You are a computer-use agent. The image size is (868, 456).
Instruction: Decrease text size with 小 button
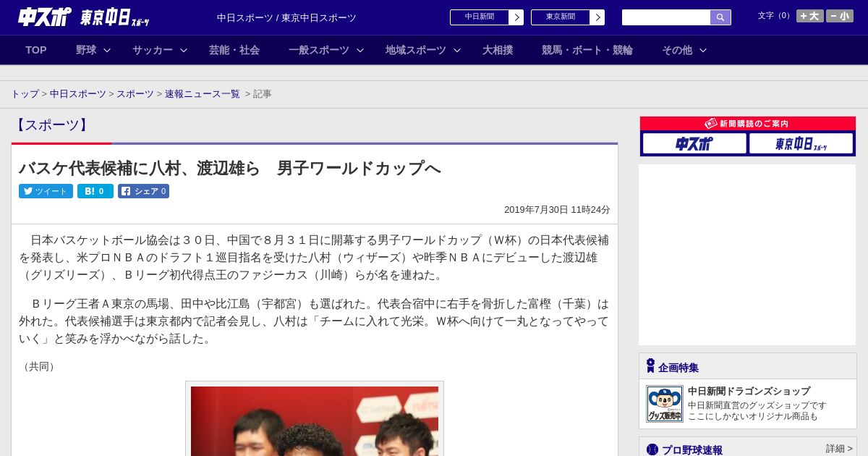[840, 16]
